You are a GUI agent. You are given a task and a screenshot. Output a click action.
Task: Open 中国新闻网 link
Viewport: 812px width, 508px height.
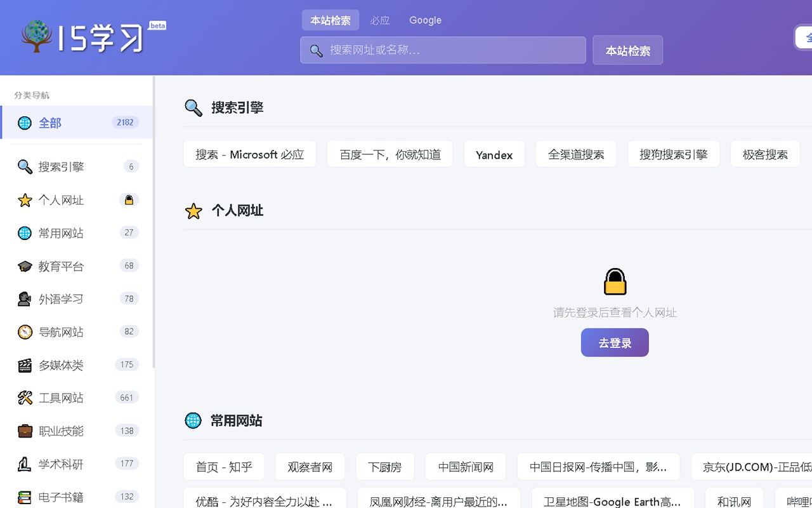(x=466, y=467)
